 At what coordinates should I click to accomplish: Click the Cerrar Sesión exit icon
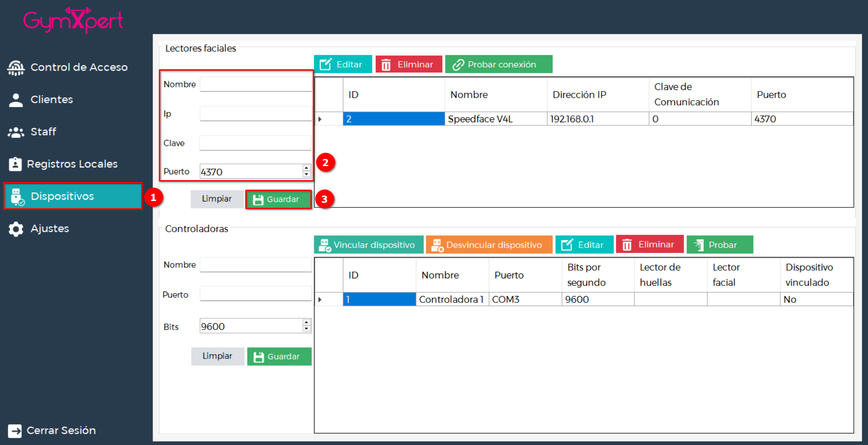[15, 431]
